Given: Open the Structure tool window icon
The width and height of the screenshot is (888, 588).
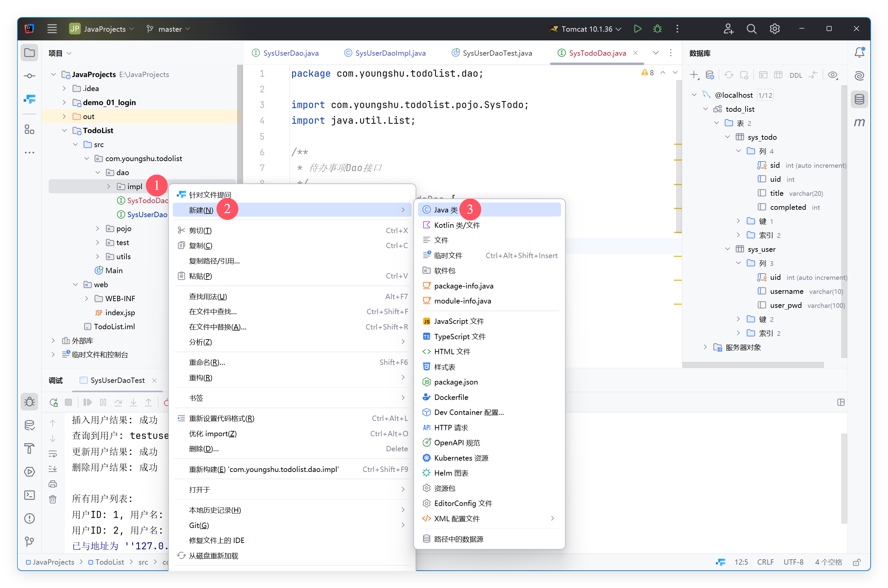Looking at the screenshot, I should pos(29,129).
